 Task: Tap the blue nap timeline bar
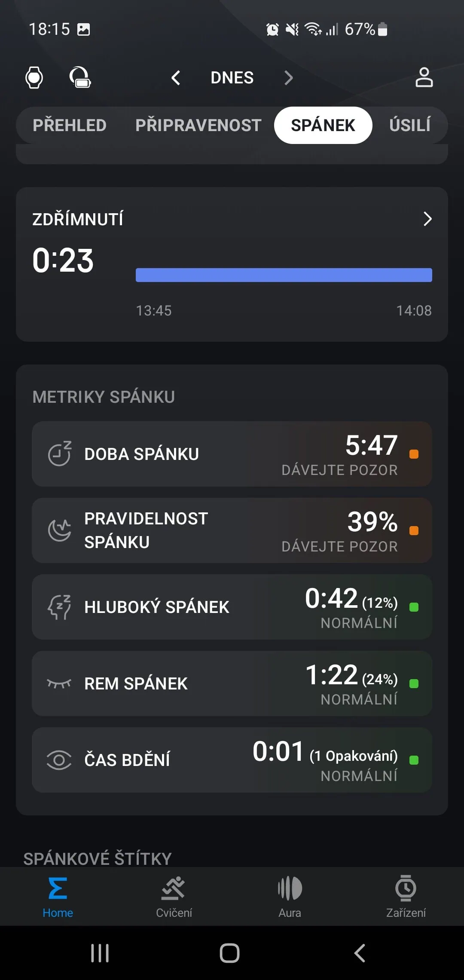tap(284, 275)
